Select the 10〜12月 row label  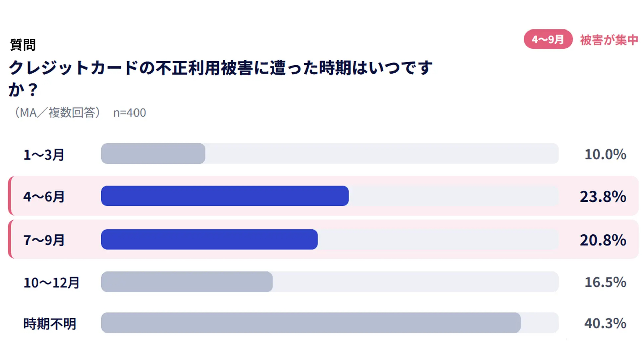click(x=52, y=282)
